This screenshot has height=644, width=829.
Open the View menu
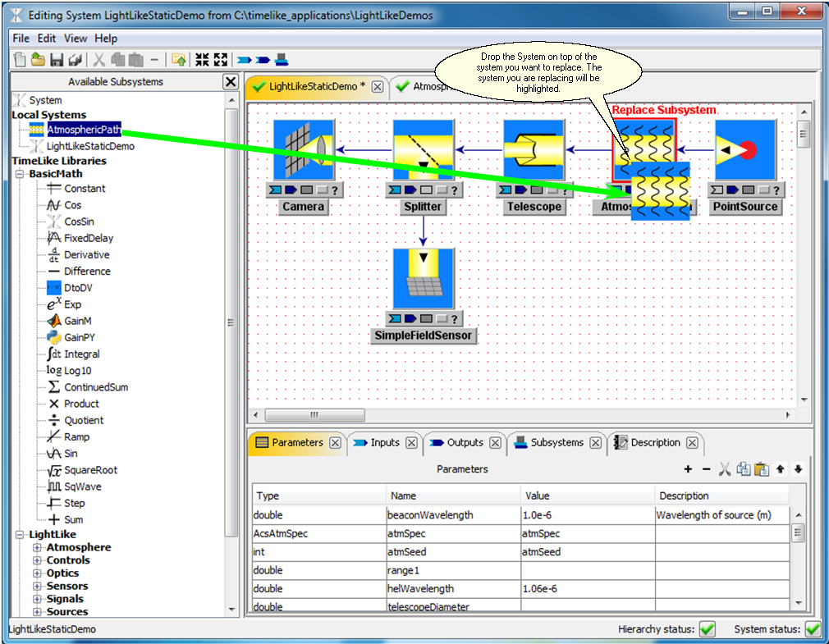(x=76, y=39)
